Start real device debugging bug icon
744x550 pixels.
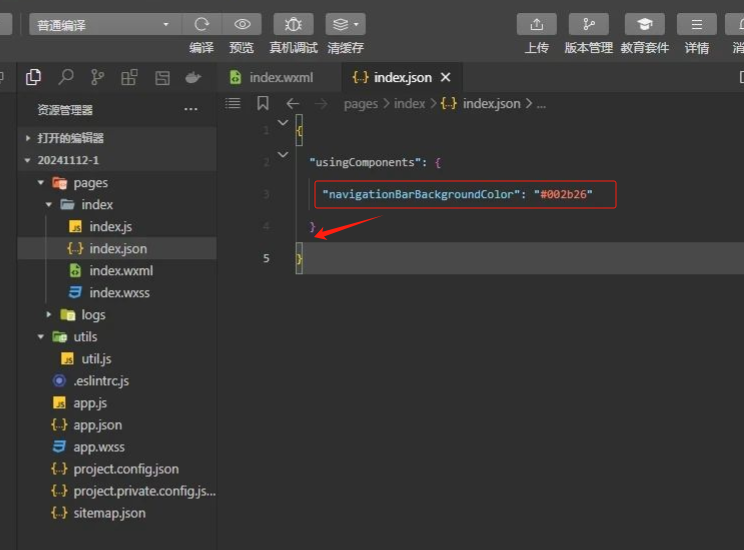pos(293,24)
